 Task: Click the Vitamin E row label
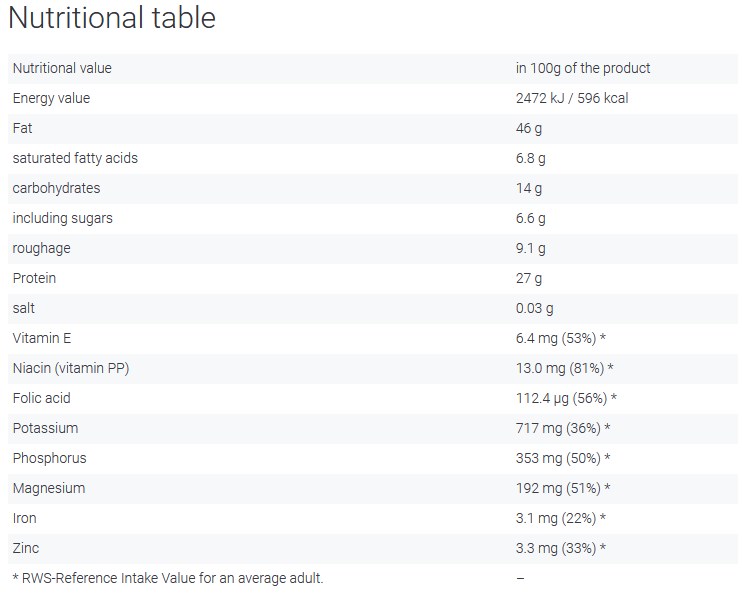(x=42, y=338)
